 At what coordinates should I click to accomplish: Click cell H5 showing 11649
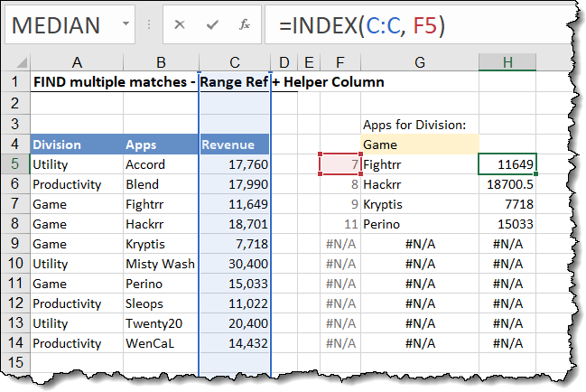point(507,164)
